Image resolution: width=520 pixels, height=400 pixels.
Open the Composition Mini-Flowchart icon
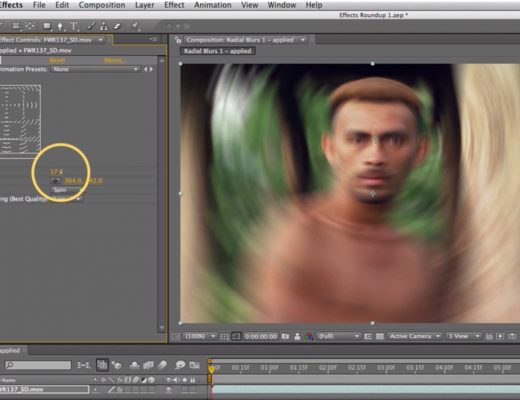coord(83,365)
